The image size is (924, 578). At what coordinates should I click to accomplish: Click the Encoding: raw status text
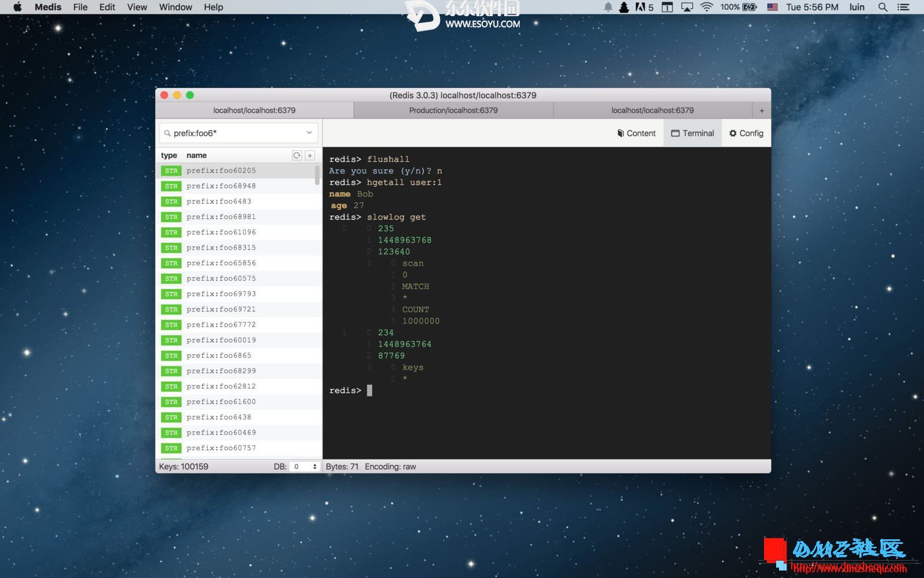coord(390,466)
